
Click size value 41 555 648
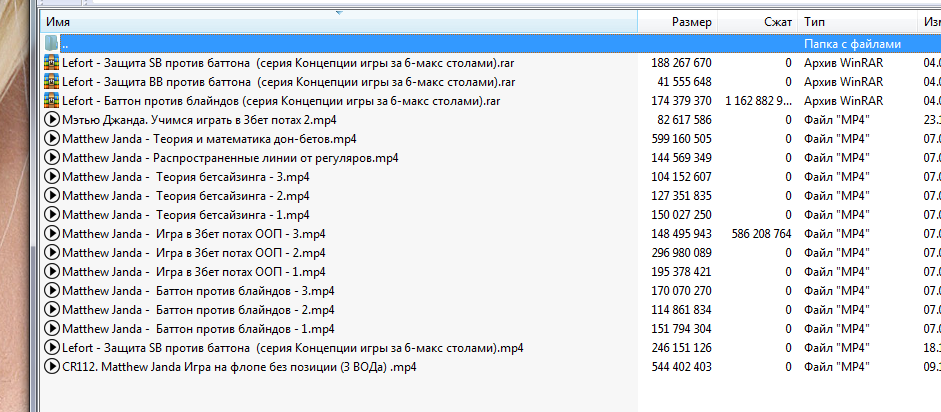(x=684, y=82)
